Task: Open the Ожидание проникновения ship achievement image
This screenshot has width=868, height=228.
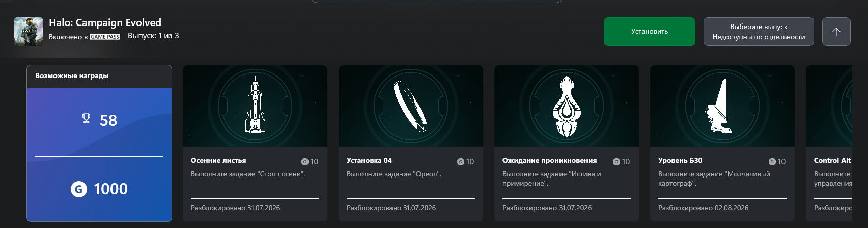Action: coord(567,106)
